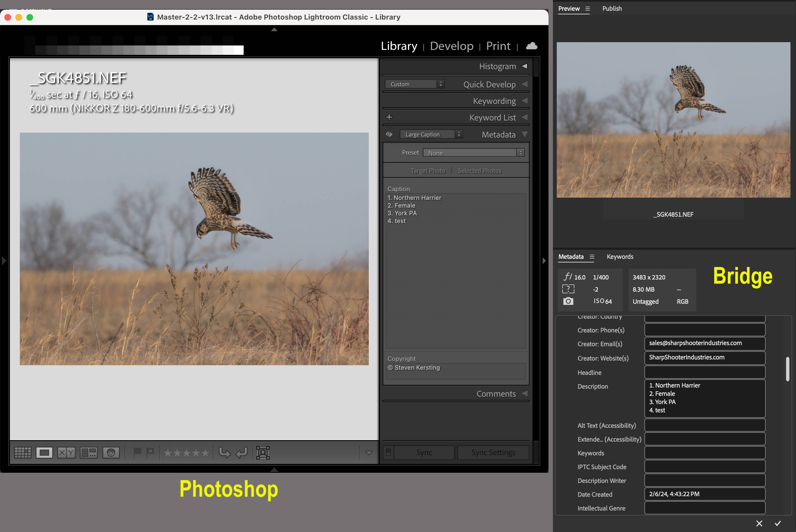
Task: Open Bridge Metadata panel menu icon
Action: (x=592, y=257)
